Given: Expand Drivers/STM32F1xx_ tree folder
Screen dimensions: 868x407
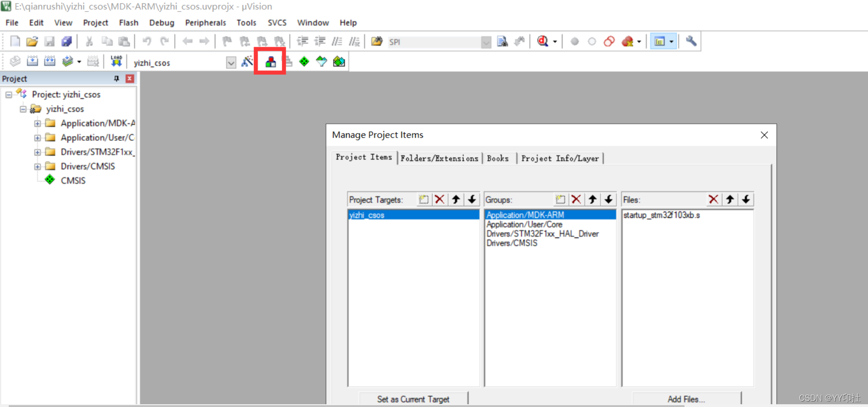Looking at the screenshot, I should point(38,152).
